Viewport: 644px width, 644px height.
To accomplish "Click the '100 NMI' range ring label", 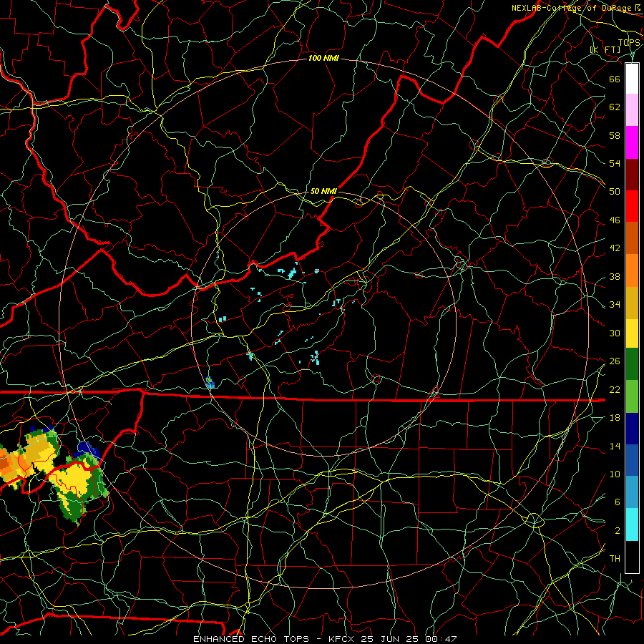I will 323,59.
